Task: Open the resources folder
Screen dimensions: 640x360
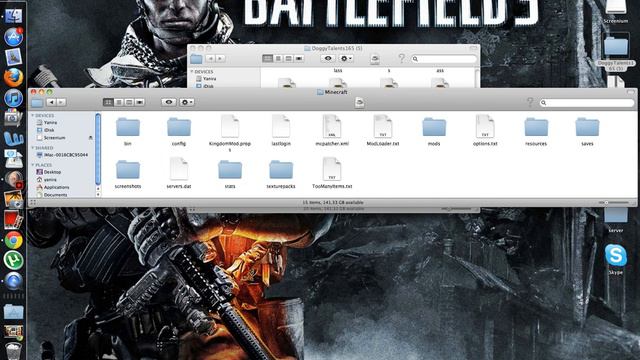Action: tap(536, 127)
